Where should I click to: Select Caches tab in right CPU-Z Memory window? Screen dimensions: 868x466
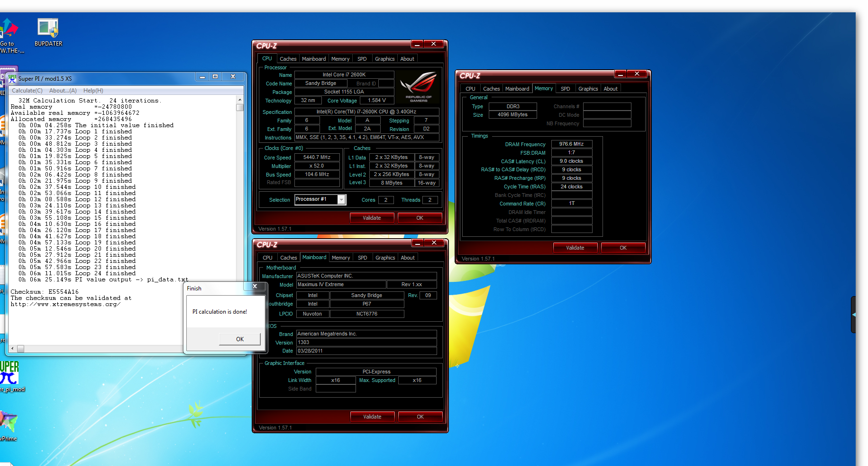coord(491,89)
